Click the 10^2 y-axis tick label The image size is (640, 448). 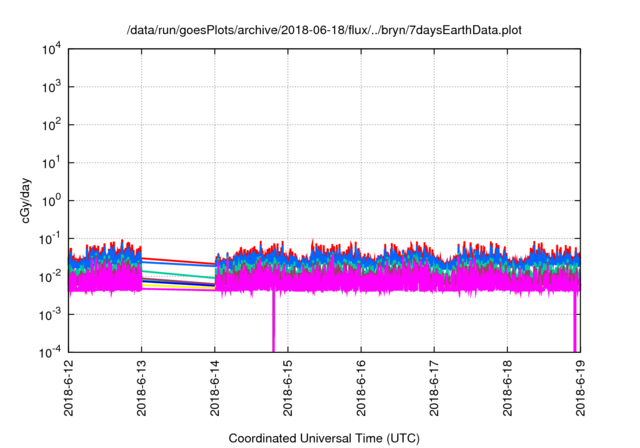click(x=51, y=125)
